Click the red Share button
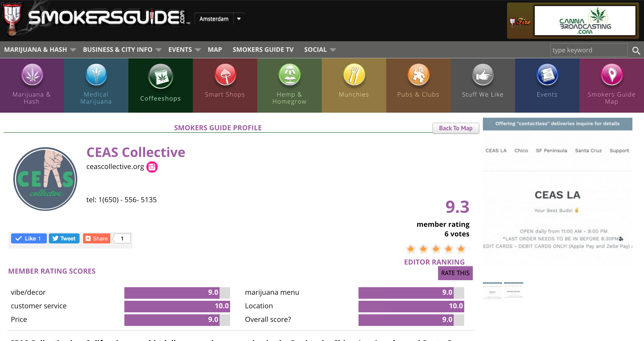Image resolution: width=644 pixels, height=341 pixels. (96, 238)
